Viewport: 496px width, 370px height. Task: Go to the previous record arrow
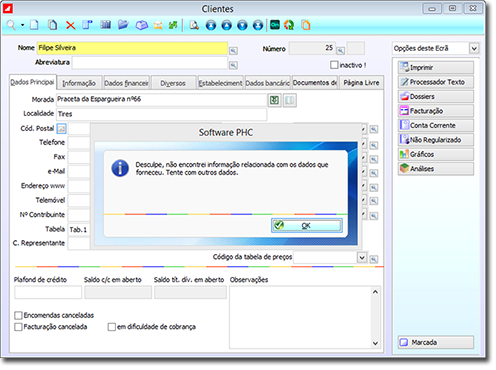click(227, 25)
